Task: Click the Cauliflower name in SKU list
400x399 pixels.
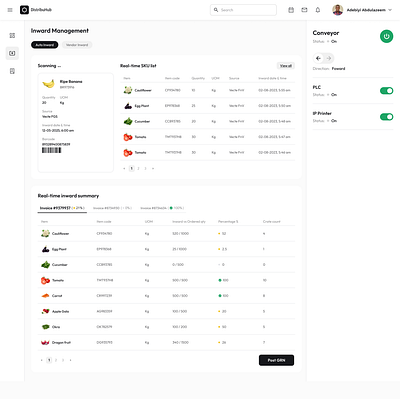Action: click(x=143, y=90)
